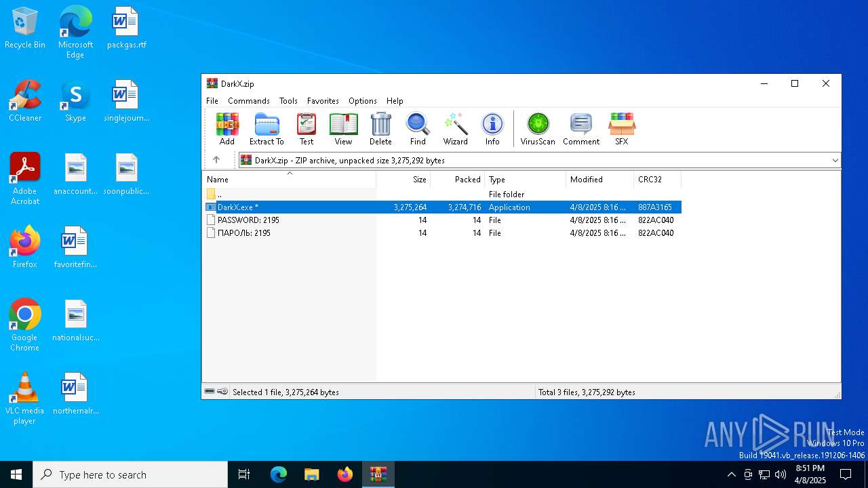Open Skype desktop shortcut
This screenshot has width=868, height=488.
(x=75, y=101)
